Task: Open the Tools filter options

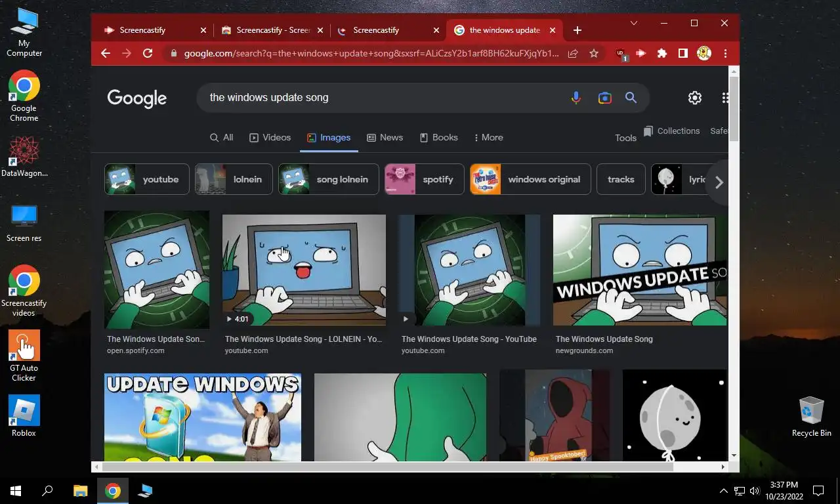Action: pos(625,138)
